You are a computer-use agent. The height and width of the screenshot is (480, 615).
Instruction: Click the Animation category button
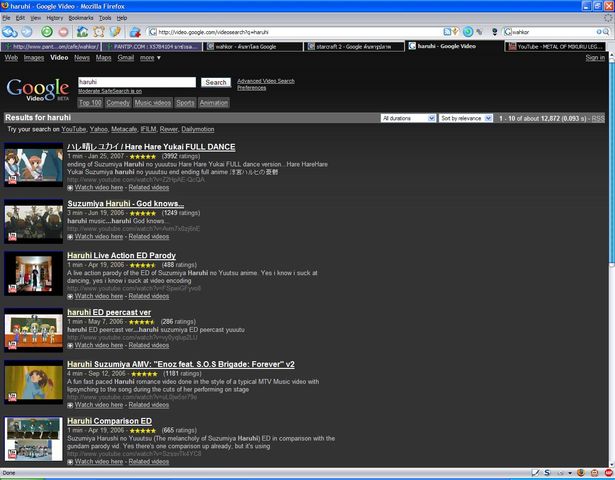(214, 103)
